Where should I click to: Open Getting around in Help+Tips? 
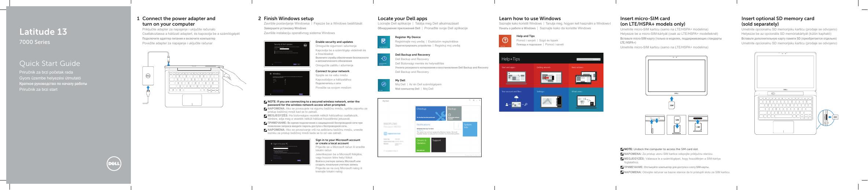(x=551, y=76)
